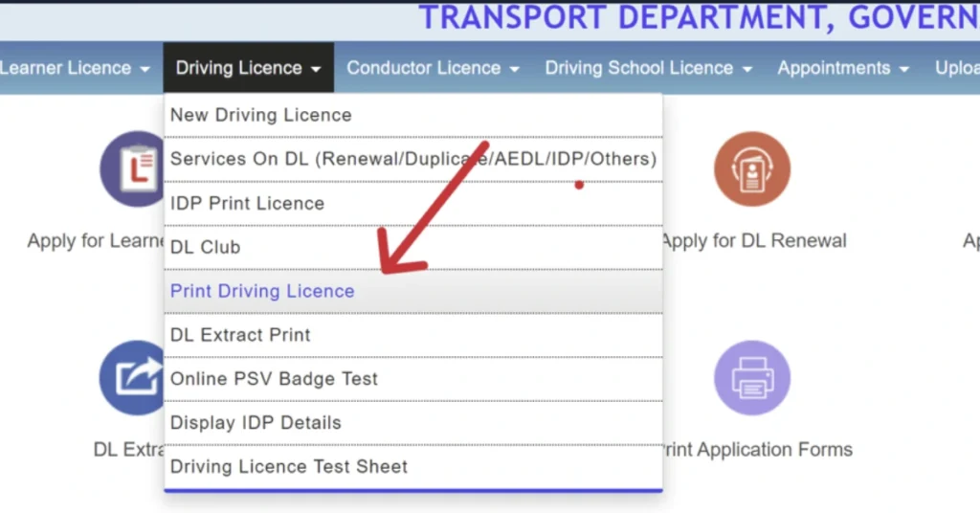Select DL Extract Print from the menu
Image resolution: width=980 pixels, height=513 pixels.
click(240, 335)
